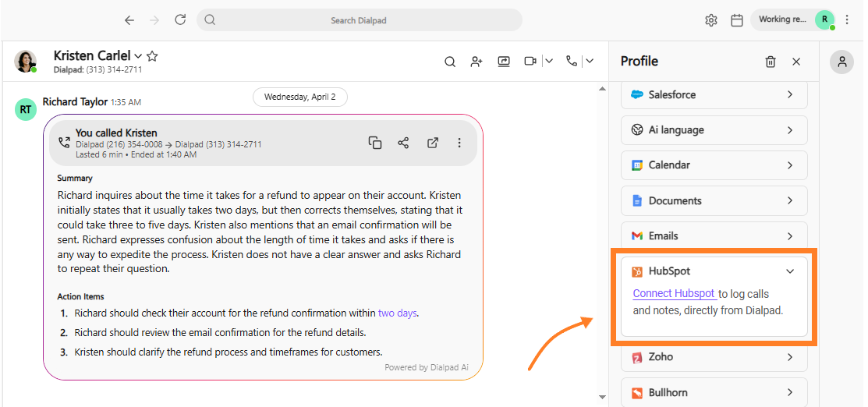Click the Google Calendar icon

[637, 165]
